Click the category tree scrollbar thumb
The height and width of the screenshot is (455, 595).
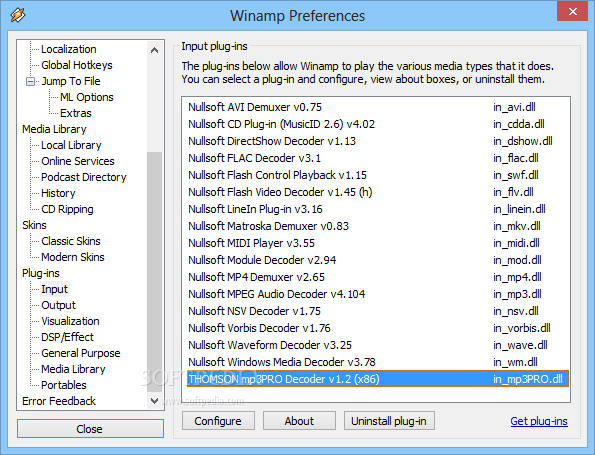pos(154,271)
